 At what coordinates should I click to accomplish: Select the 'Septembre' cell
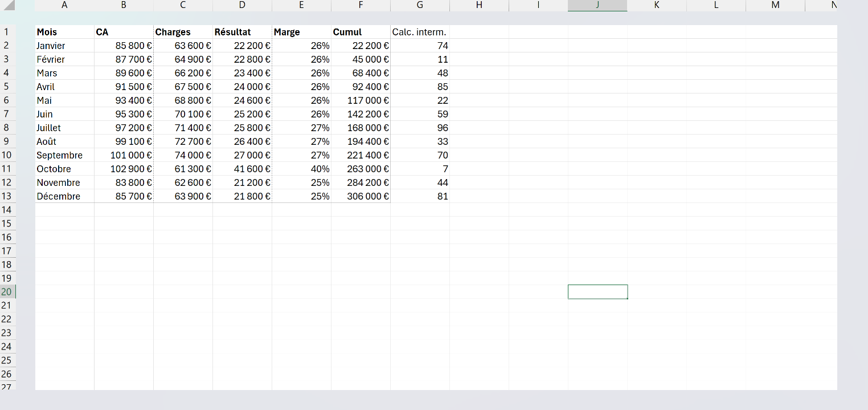pos(64,155)
